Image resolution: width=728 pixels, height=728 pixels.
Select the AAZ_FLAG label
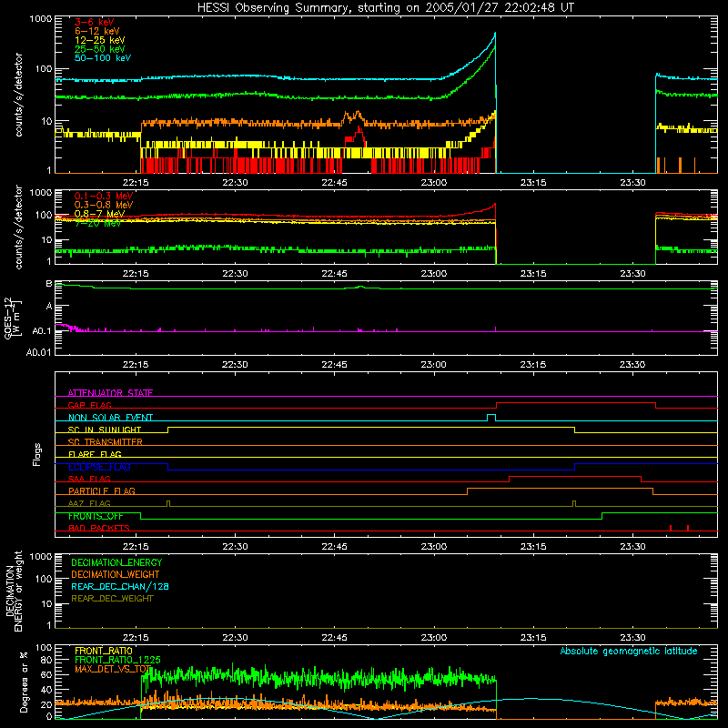tap(89, 503)
